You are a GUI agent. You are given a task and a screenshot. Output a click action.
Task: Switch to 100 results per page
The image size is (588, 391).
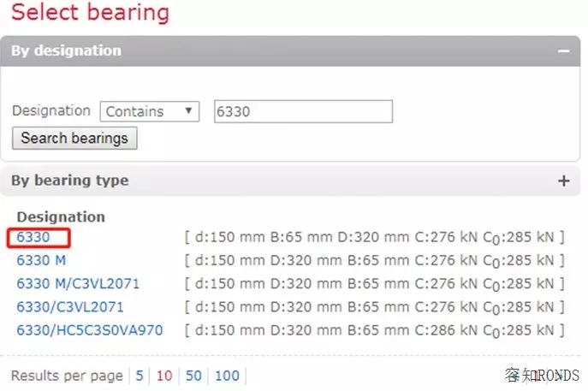(x=227, y=376)
